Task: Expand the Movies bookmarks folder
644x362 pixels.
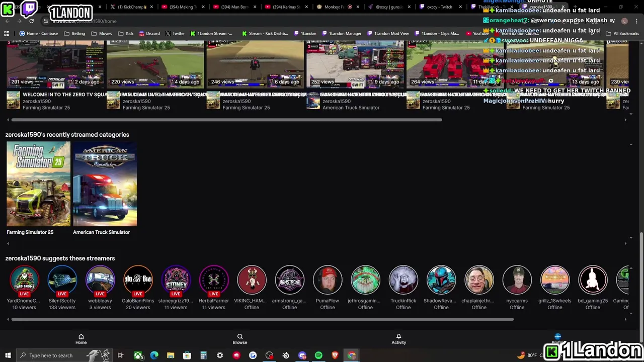Action: (x=102, y=33)
